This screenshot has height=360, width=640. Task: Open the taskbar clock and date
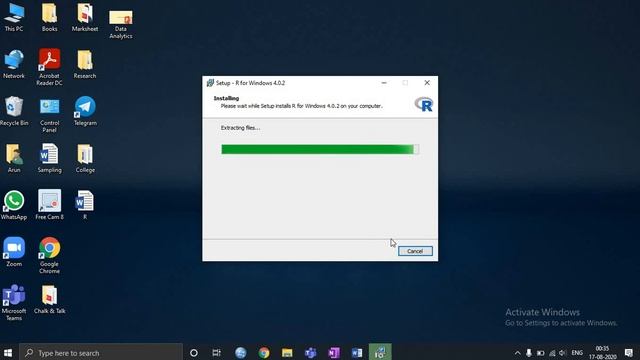(602, 353)
